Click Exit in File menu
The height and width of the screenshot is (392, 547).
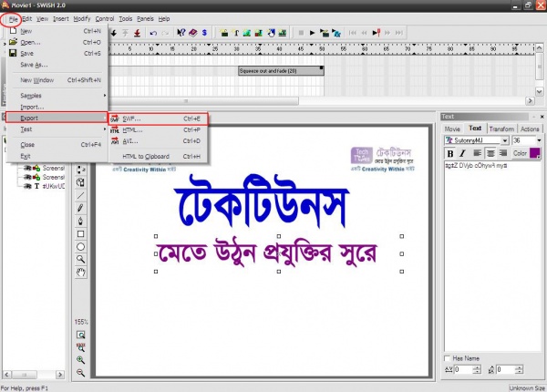(x=57, y=156)
